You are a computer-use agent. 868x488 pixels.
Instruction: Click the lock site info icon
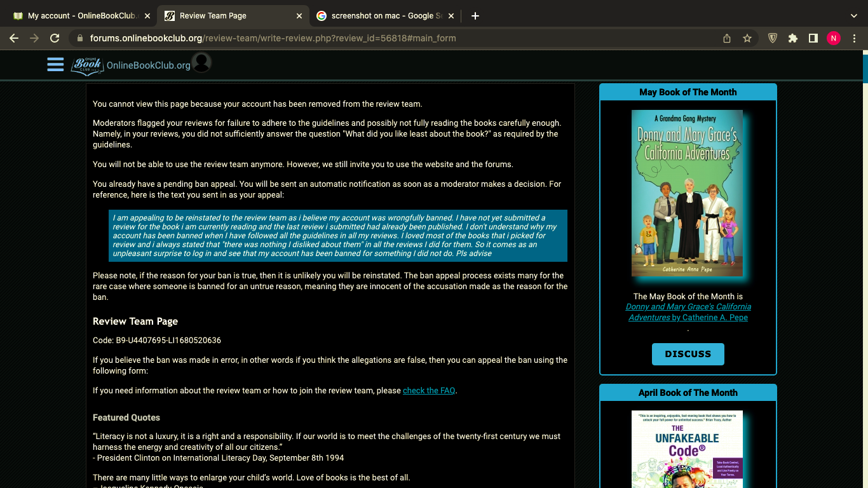coord(80,38)
